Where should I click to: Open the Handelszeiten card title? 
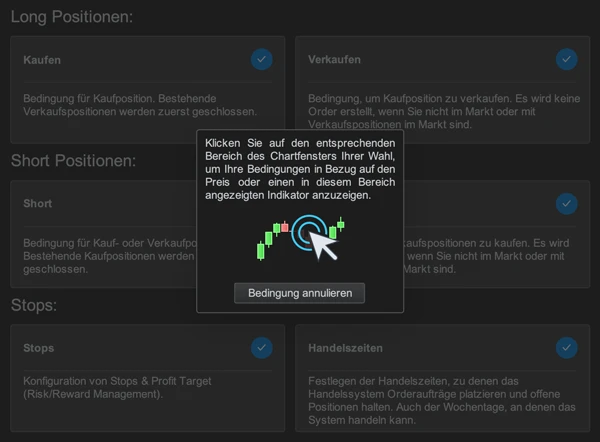(346, 348)
